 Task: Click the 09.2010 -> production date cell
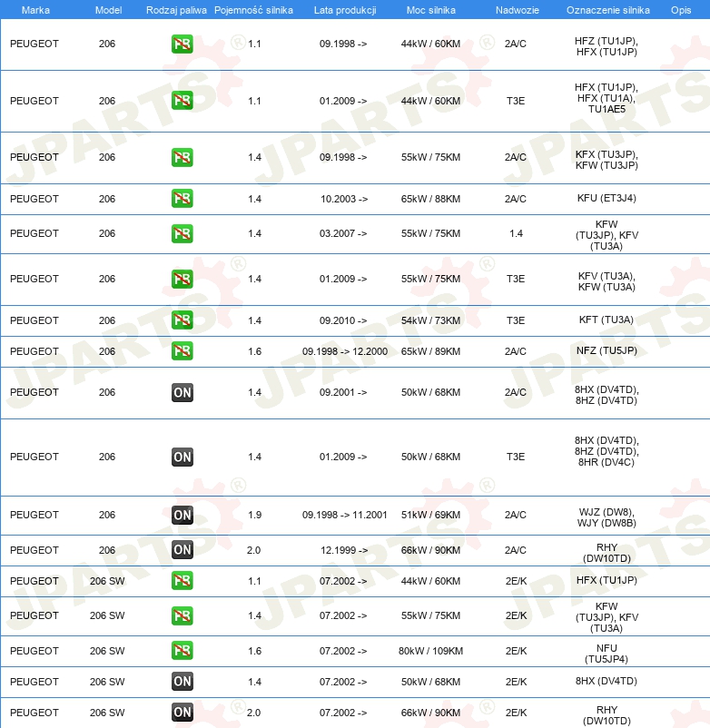click(x=343, y=320)
